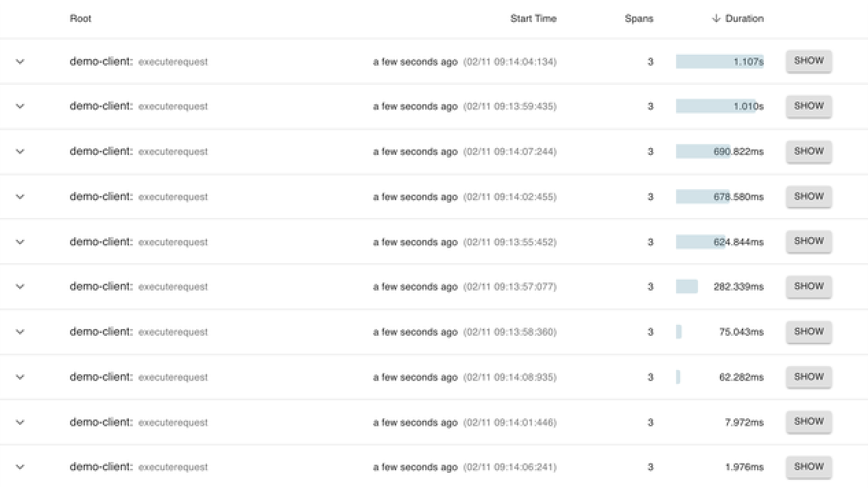
Task: Sort by the Start Time column
Action: tap(533, 19)
